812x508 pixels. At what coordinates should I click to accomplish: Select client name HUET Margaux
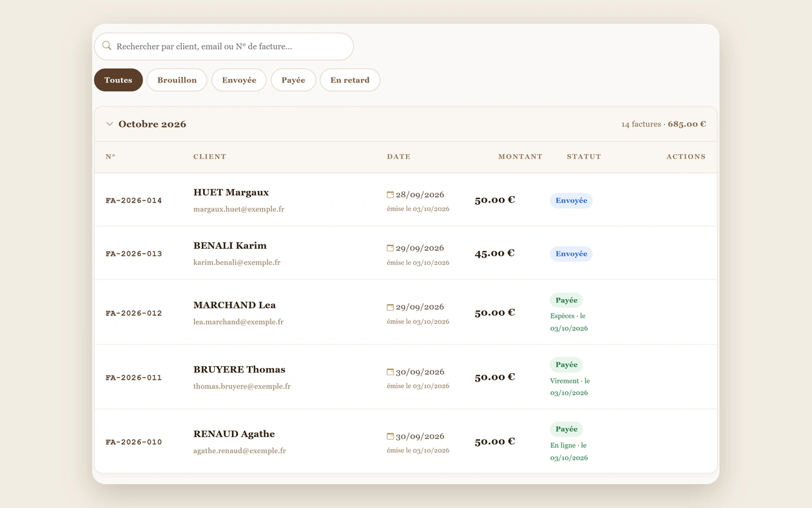[x=231, y=192]
